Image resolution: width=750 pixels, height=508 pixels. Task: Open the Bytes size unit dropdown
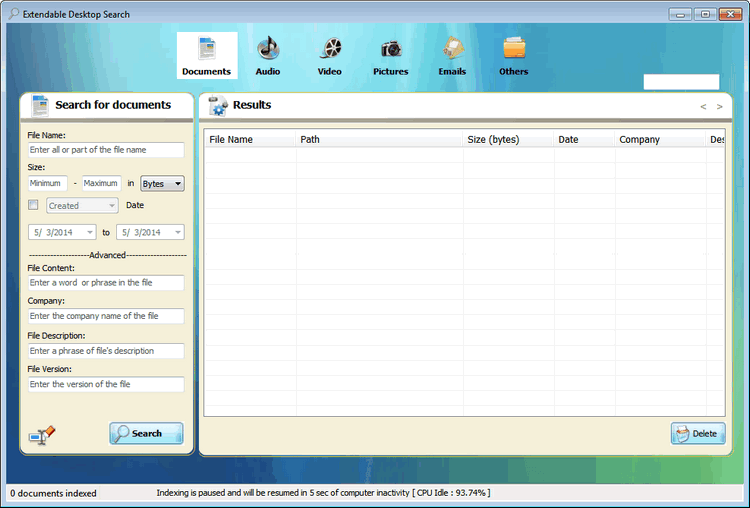(x=162, y=184)
